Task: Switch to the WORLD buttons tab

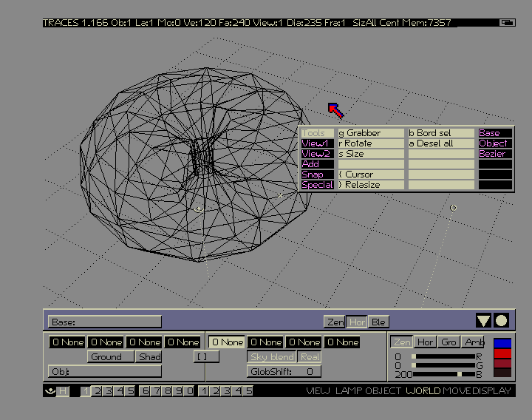Action: 423,391
